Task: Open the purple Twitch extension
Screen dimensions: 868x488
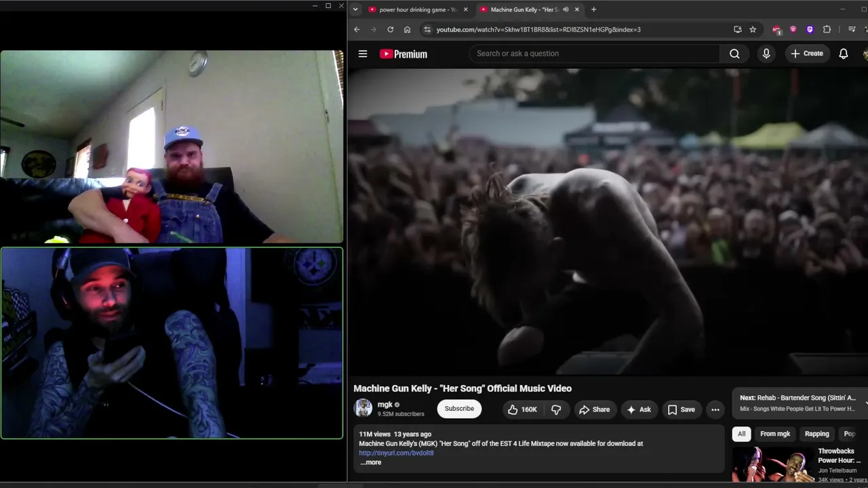Action: pos(810,29)
